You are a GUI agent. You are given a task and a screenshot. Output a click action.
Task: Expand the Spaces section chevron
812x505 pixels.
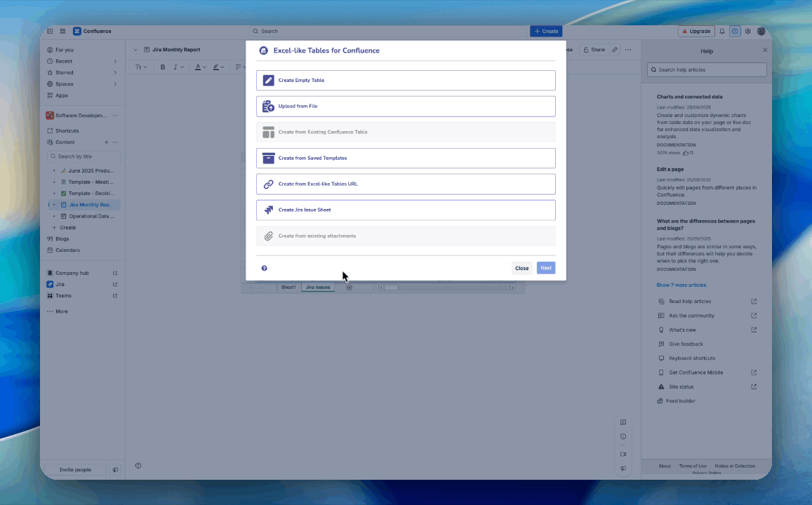click(115, 84)
